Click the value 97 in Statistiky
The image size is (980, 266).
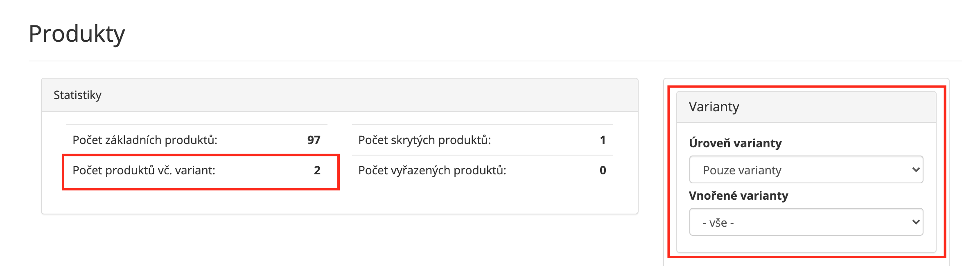314,140
